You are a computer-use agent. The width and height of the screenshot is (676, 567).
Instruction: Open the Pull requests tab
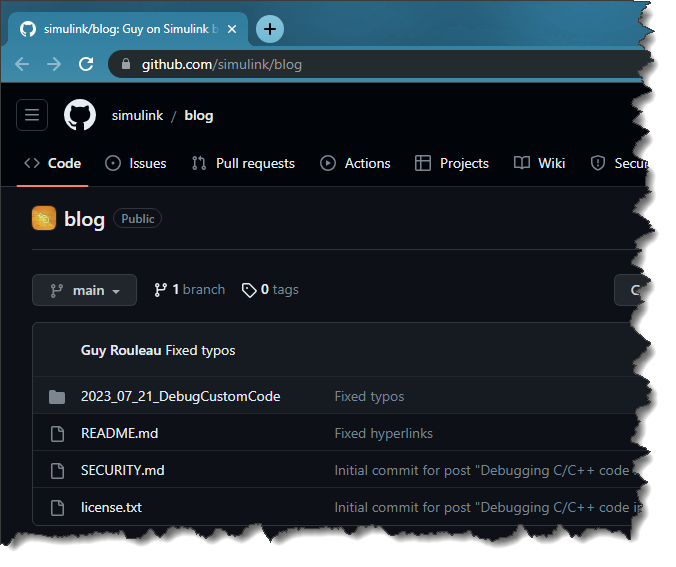(243, 163)
